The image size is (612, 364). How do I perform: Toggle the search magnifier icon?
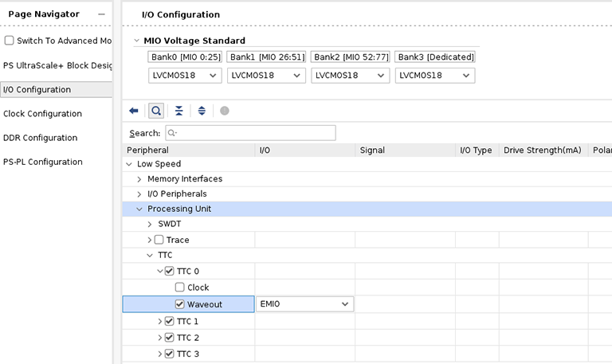[156, 111]
